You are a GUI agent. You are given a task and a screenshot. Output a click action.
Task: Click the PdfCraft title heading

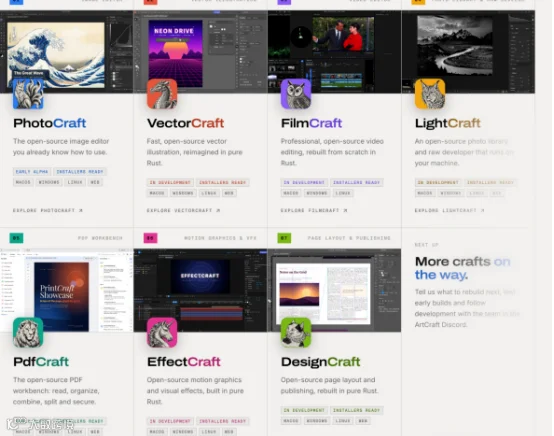pyautogui.click(x=41, y=361)
